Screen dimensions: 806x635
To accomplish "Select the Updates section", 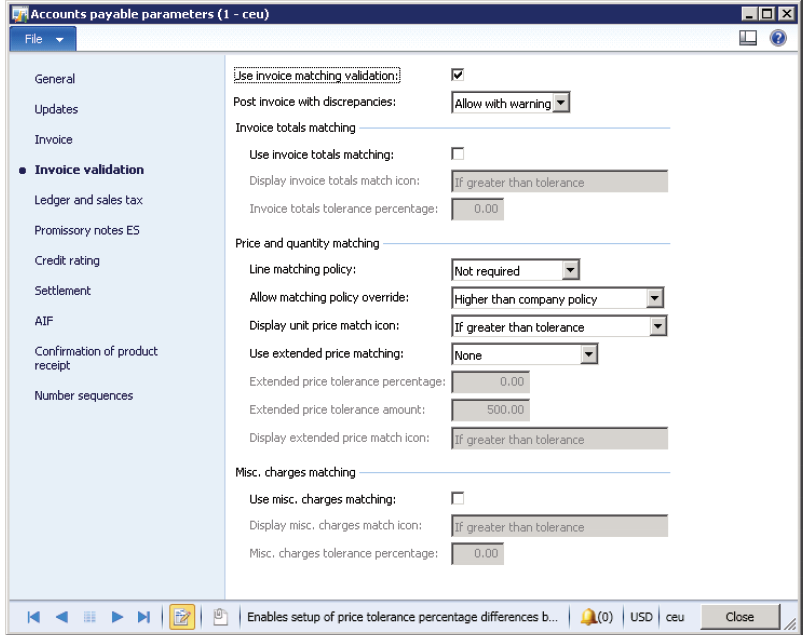I will pyautogui.click(x=56, y=109).
